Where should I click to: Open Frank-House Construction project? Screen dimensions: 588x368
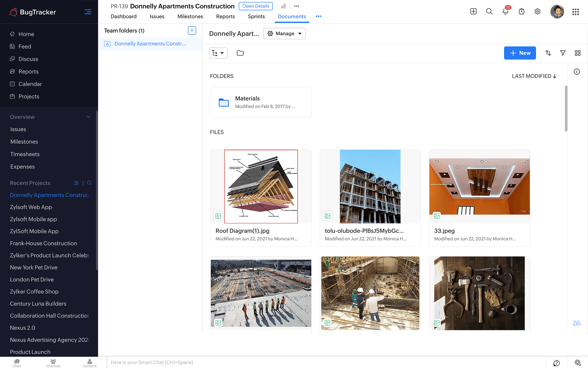point(43,243)
